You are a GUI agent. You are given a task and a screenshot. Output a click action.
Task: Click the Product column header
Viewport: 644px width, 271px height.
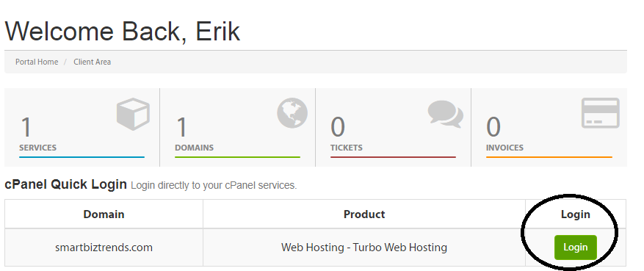point(364,214)
